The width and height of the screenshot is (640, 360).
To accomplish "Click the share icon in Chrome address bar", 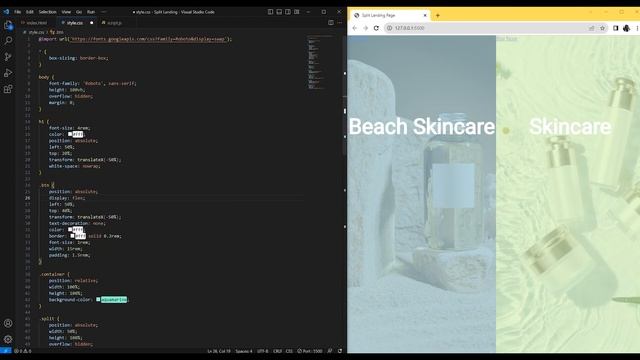I will pyautogui.click(x=591, y=28).
